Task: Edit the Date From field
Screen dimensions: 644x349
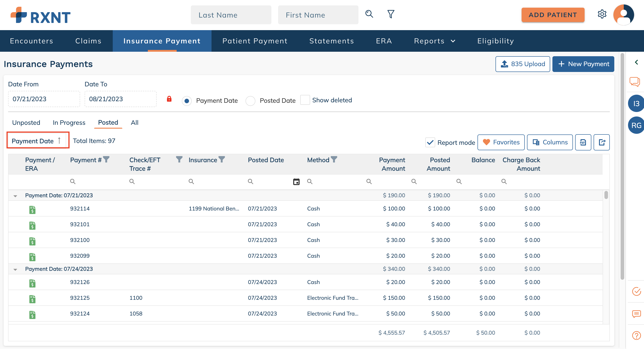Action: pyautogui.click(x=44, y=99)
